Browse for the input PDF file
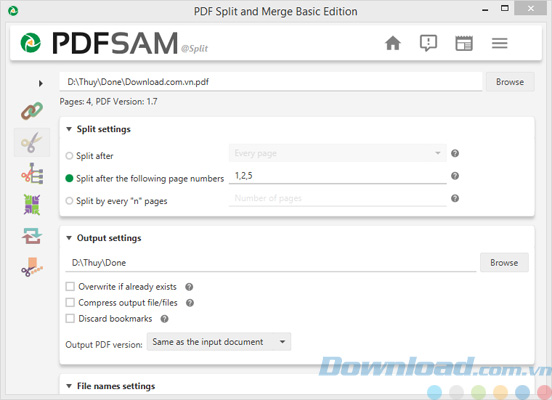This screenshot has width=552, height=400. (x=510, y=82)
